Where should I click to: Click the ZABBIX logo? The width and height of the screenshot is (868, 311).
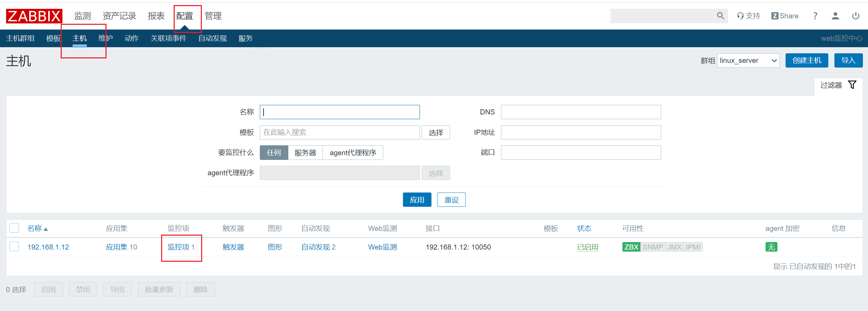pos(34,16)
